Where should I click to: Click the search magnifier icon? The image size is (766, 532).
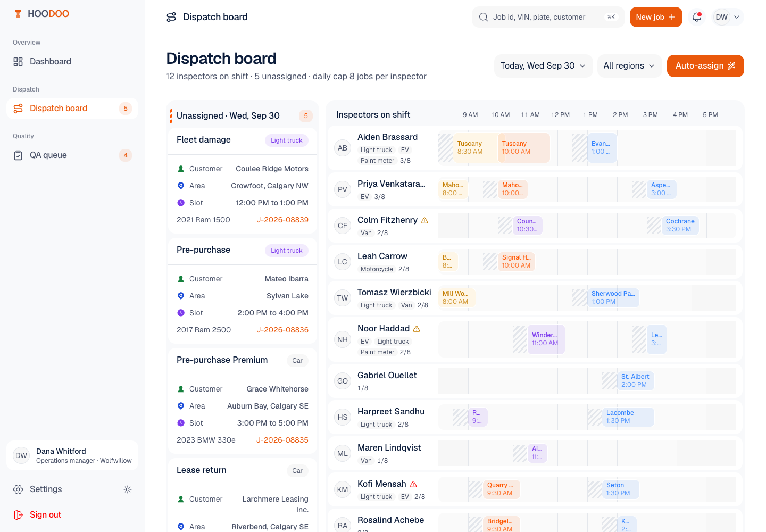(x=484, y=17)
